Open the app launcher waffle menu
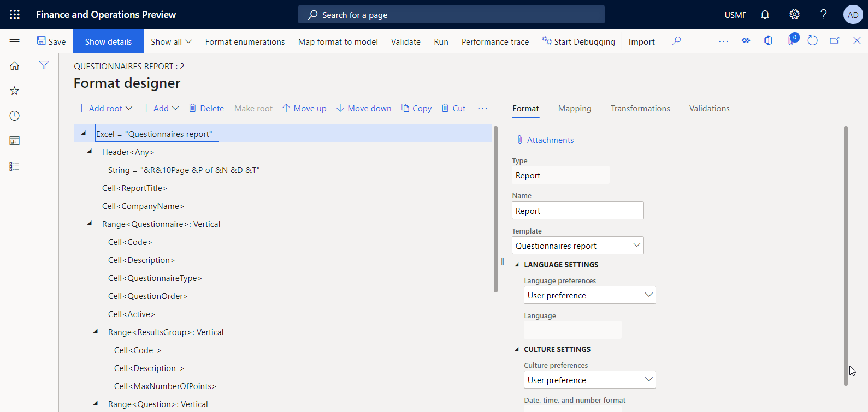868x412 pixels. click(15, 15)
